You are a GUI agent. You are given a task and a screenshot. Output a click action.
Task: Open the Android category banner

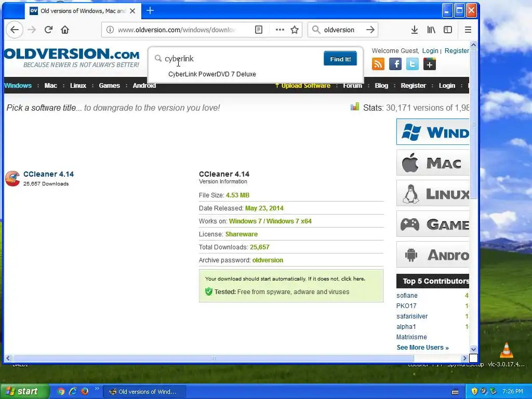click(x=433, y=255)
